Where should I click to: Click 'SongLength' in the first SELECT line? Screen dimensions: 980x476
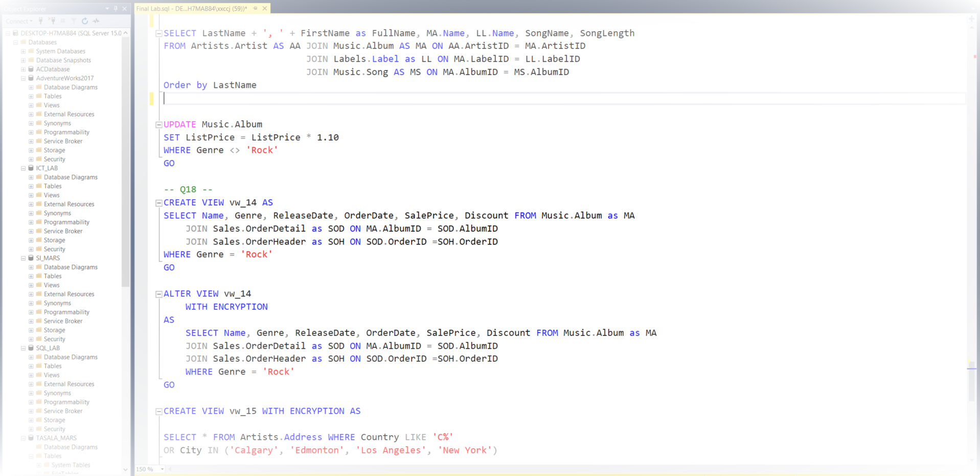coord(607,33)
